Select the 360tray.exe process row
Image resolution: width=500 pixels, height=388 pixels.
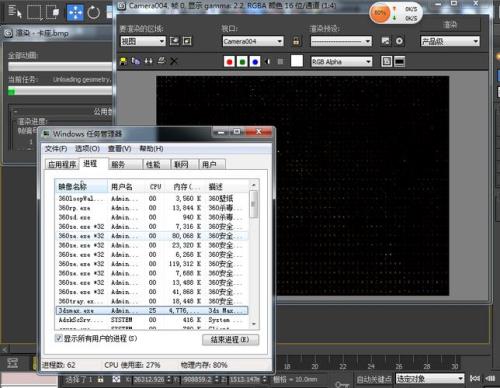[152, 301]
